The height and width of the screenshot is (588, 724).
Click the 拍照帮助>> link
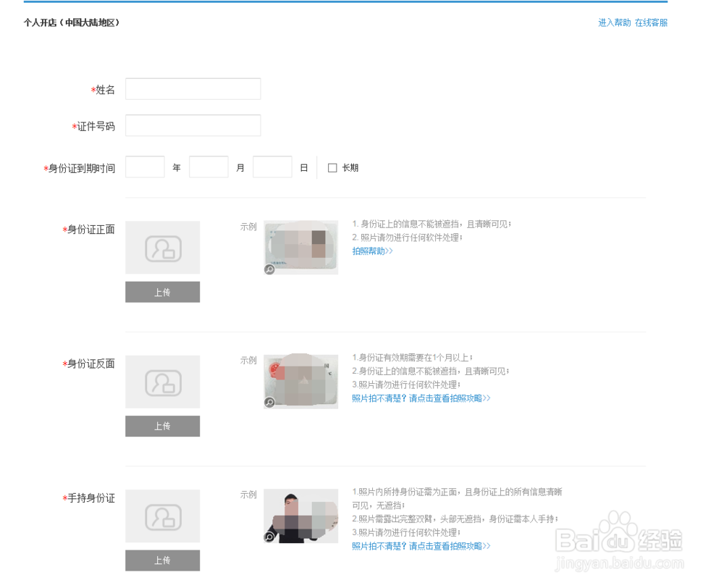coord(371,251)
